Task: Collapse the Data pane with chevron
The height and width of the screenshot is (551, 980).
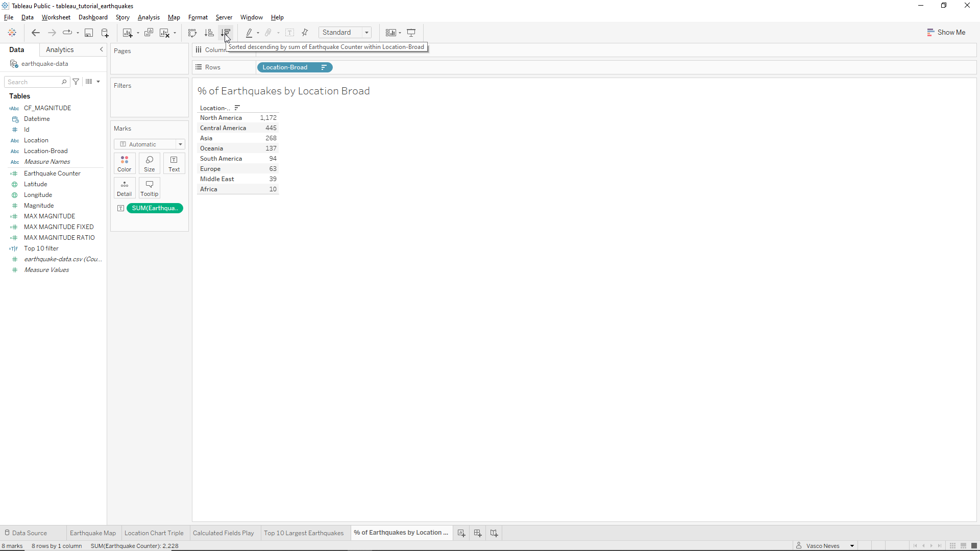Action: pos(102,49)
